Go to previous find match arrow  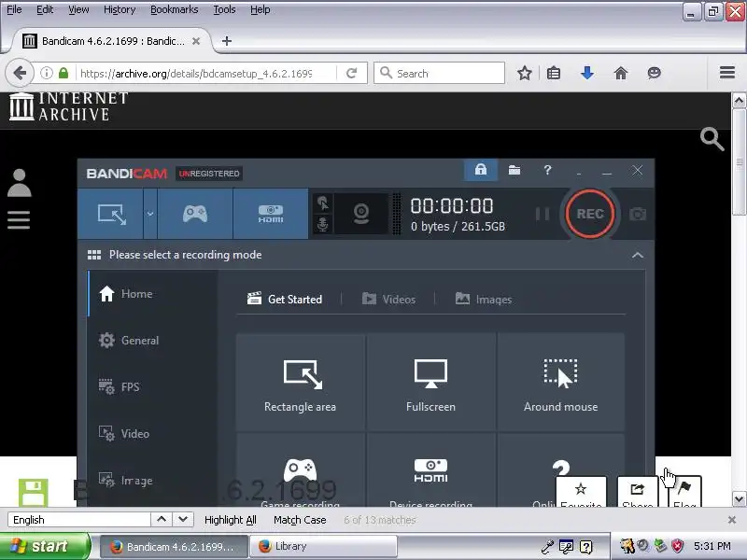(x=162, y=520)
